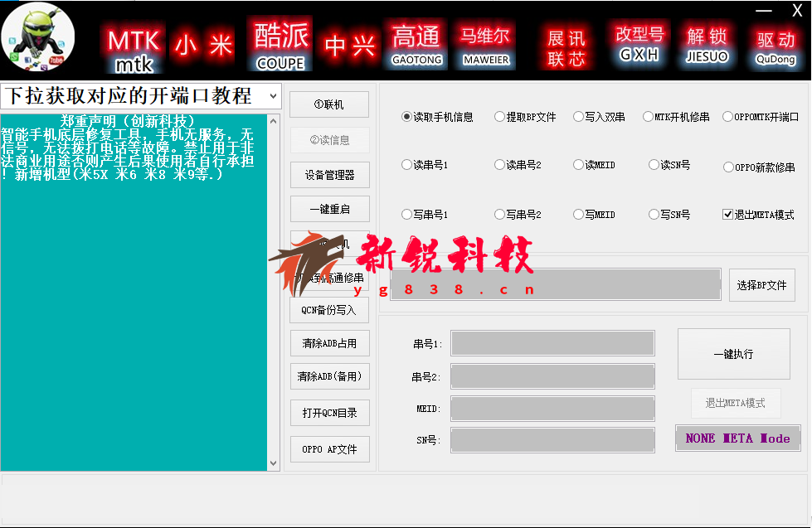Click the 郑重声明 notice text
This screenshot has width=812, height=528.
[128, 148]
